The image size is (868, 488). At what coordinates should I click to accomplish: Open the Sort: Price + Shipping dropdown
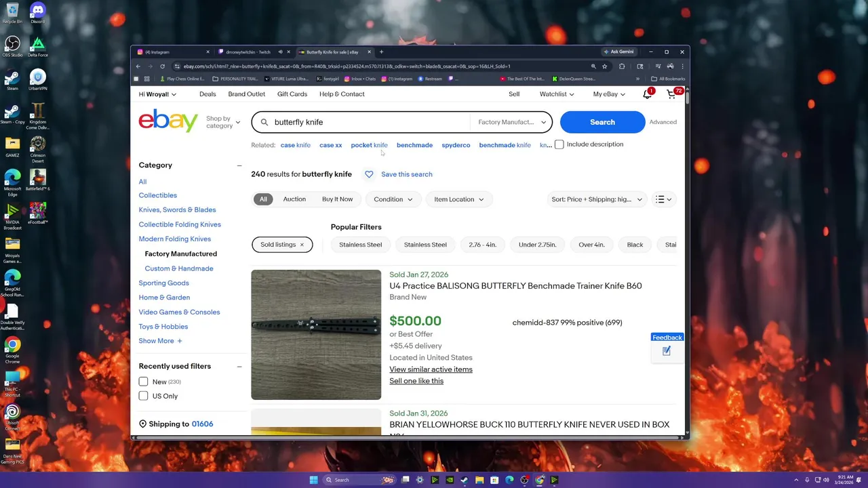click(597, 199)
